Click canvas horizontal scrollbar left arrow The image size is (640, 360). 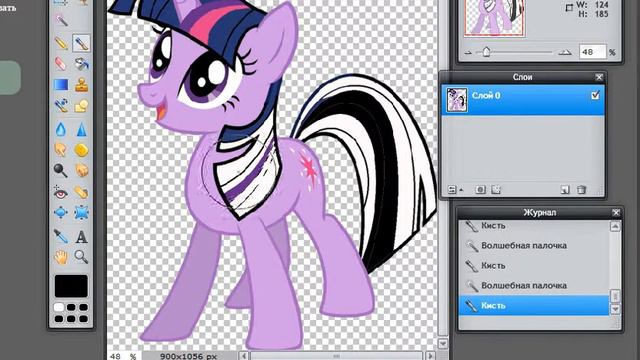pos(244,356)
